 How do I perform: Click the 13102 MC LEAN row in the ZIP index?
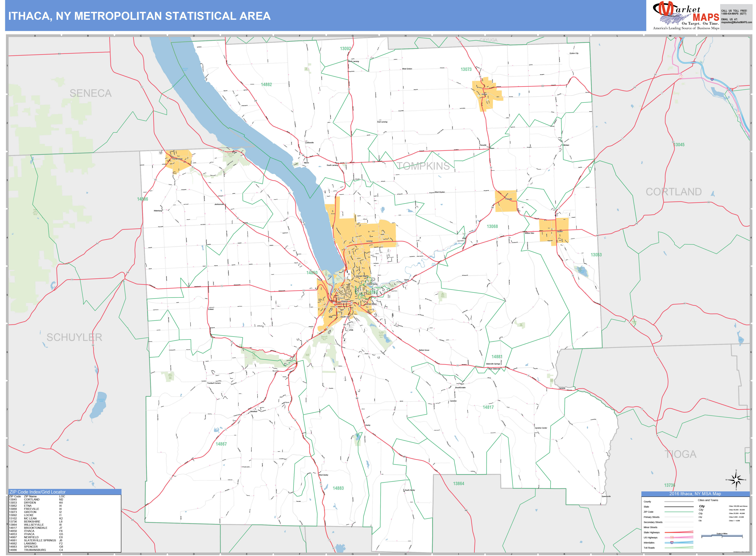coord(36,518)
